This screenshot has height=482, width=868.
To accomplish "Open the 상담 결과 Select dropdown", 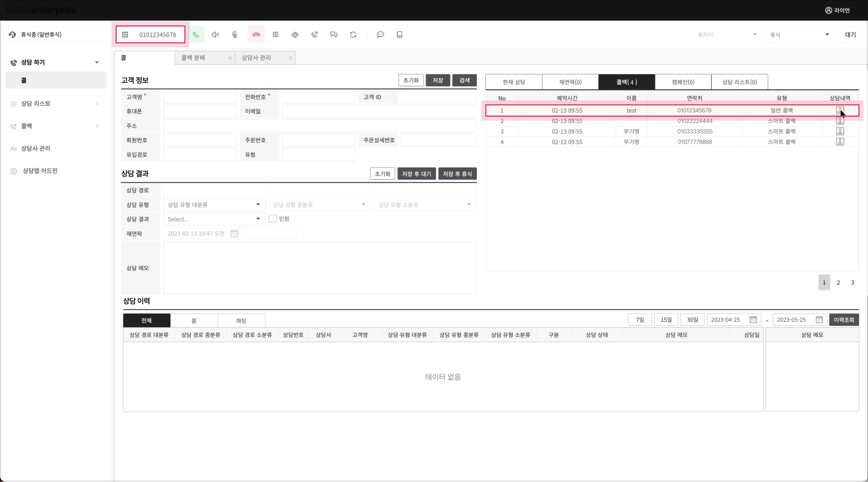I will tap(214, 219).
